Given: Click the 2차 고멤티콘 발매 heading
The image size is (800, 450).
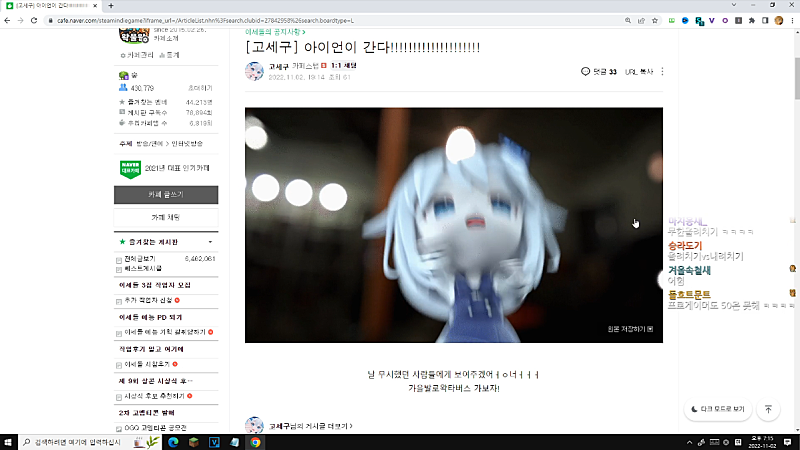Looking at the screenshot, I should pyautogui.click(x=146, y=413).
